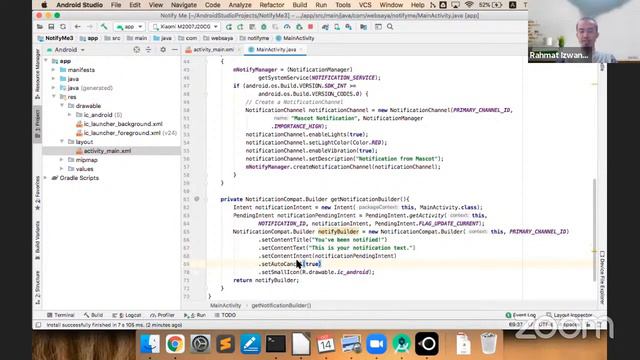Expand the manifests folder
The image size is (640, 360).
pyautogui.click(x=53, y=70)
